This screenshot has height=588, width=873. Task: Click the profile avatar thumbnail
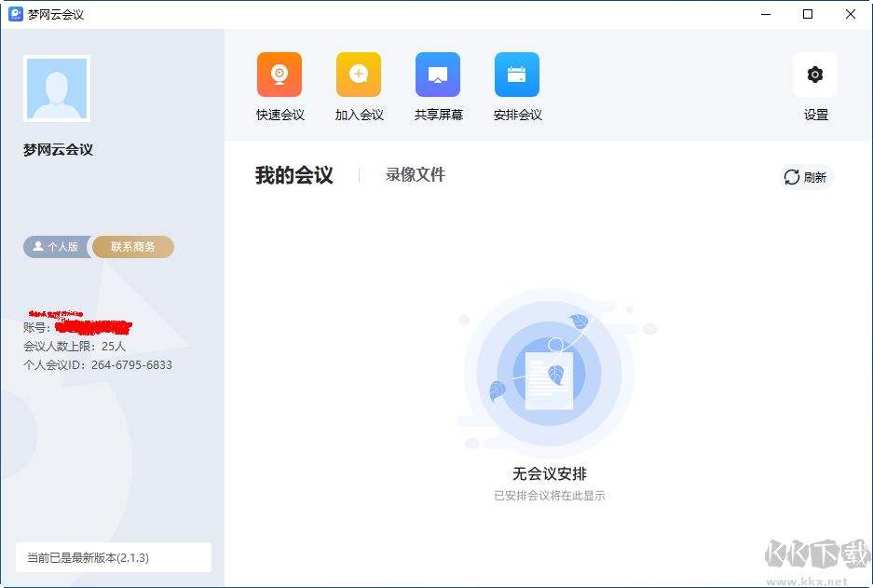coord(56,89)
